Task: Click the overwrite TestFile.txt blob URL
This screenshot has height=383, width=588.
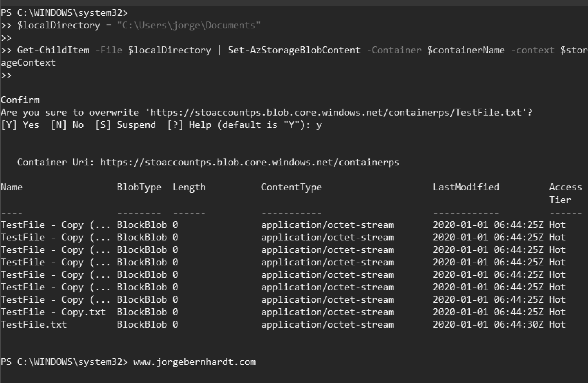Action: click(x=336, y=112)
